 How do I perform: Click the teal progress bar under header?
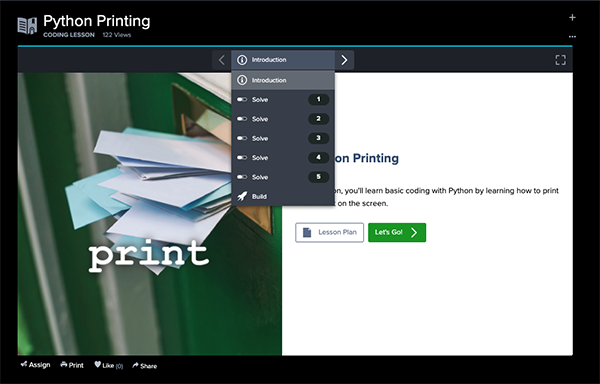(295, 46)
